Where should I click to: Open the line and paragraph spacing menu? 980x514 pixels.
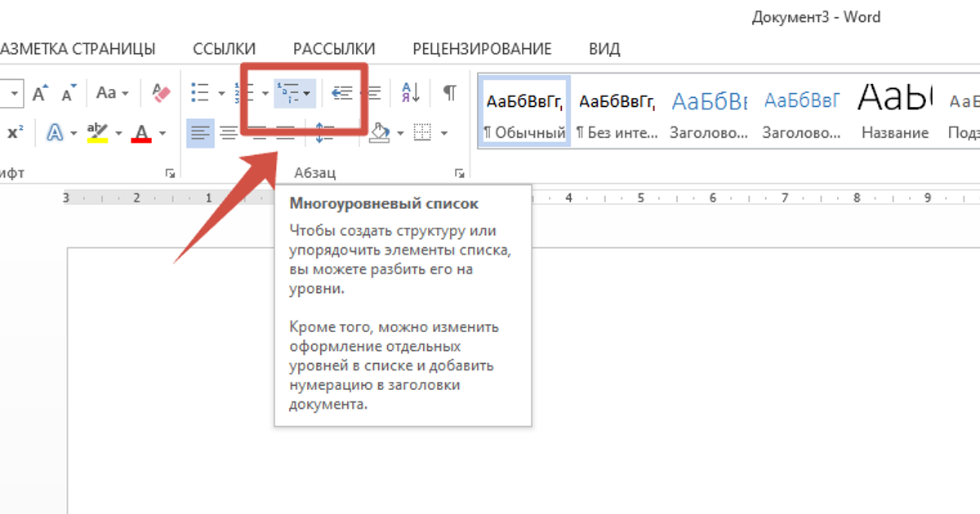pyautogui.click(x=325, y=132)
